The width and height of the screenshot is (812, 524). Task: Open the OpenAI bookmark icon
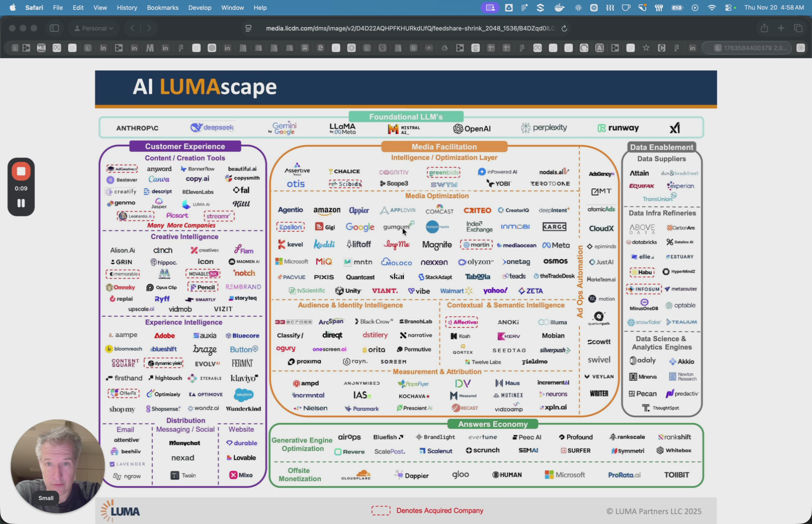212,48
